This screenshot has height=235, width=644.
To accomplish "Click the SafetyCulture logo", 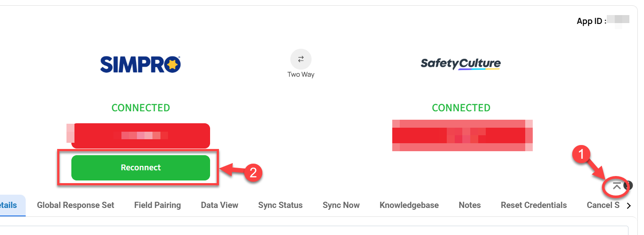I will [461, 64].
